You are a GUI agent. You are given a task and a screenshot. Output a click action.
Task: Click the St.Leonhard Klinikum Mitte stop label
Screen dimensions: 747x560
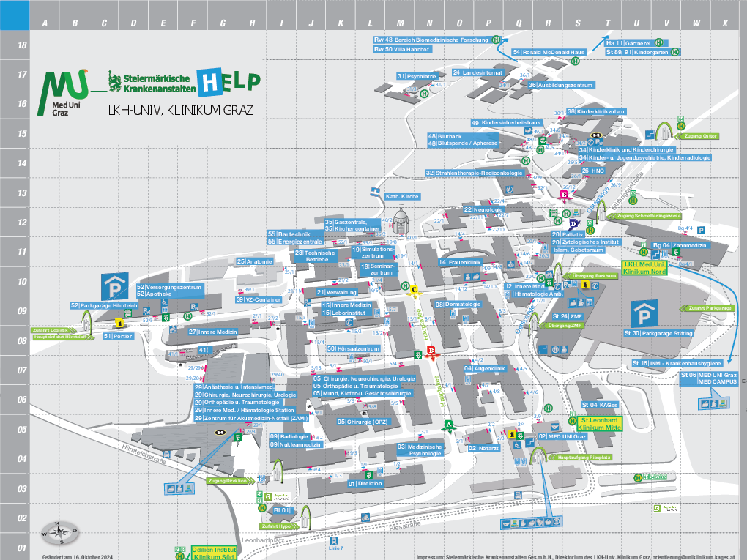click(599, 423)
